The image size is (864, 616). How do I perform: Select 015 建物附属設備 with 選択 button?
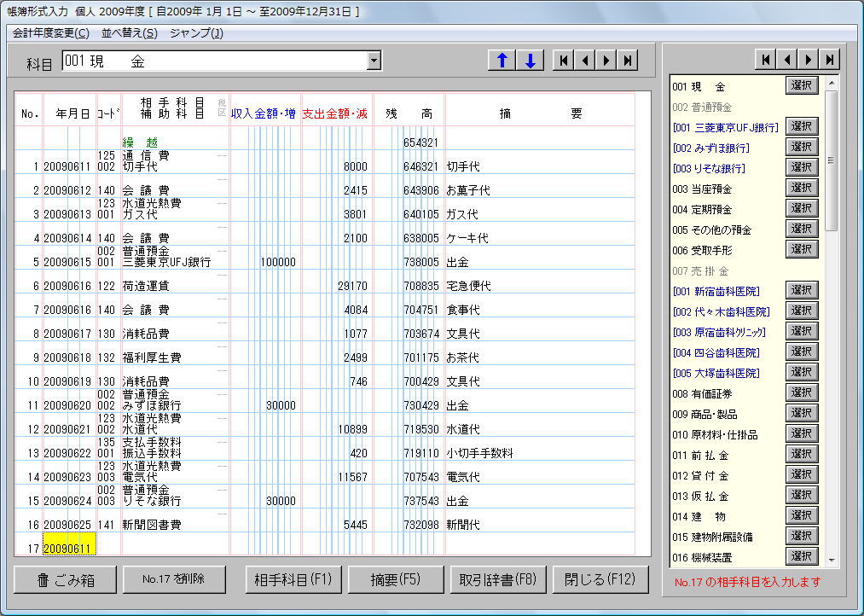pyautogui.click(x=802, y=536)
